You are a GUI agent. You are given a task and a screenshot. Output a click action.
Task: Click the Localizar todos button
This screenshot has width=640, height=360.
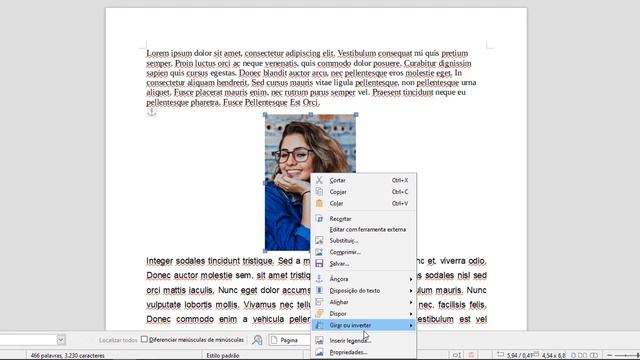118,340
